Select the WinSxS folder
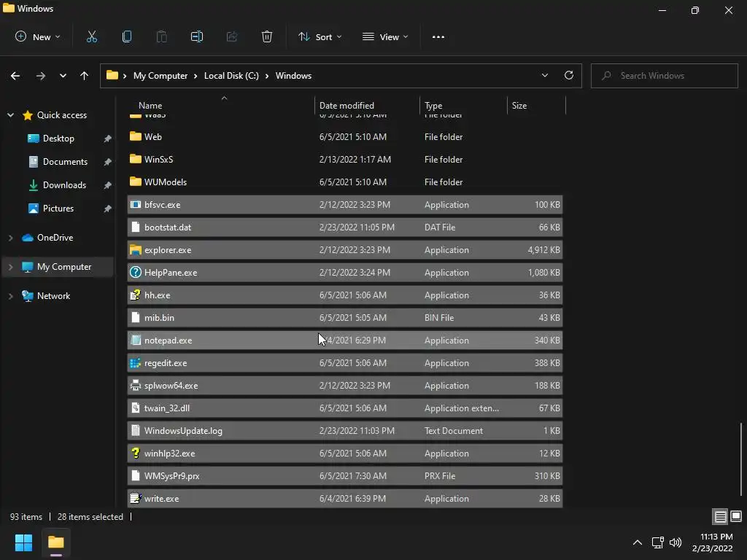Image resolution: width=747 pixels, height=560 pixels. click(345, 159)
